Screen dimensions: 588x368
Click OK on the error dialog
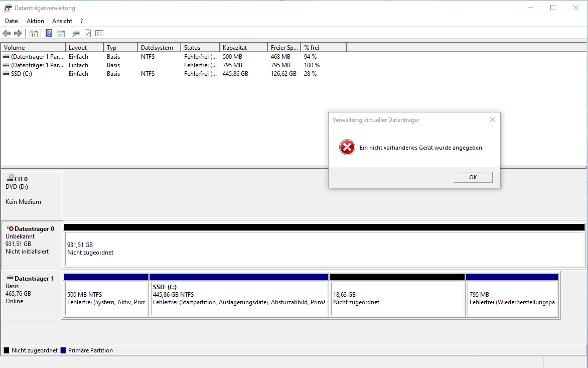coord(472,177)
